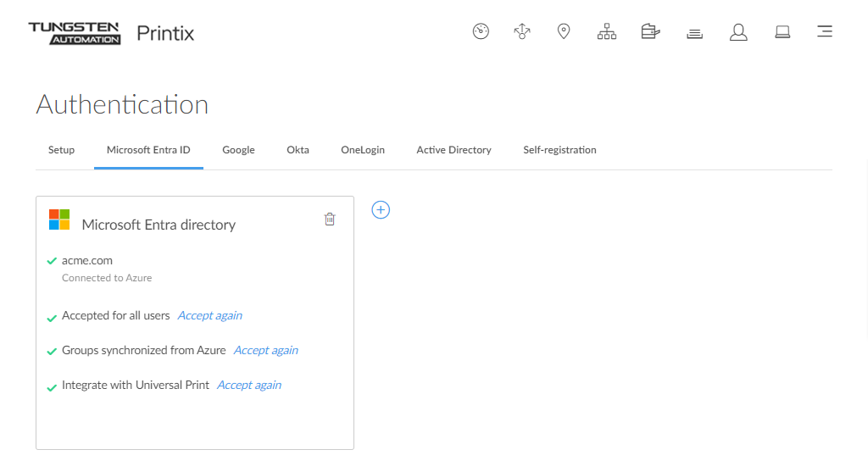The height and width of the screenshot is (472, 868).
Task: Open the print jobs stack icon
Action: tap(695, 34)
